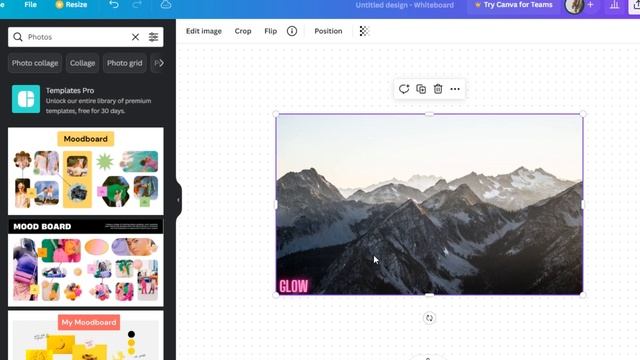Choose the My Moodboard template thumbnail
The image size is (640, 360).
click(x=86, y=336)
